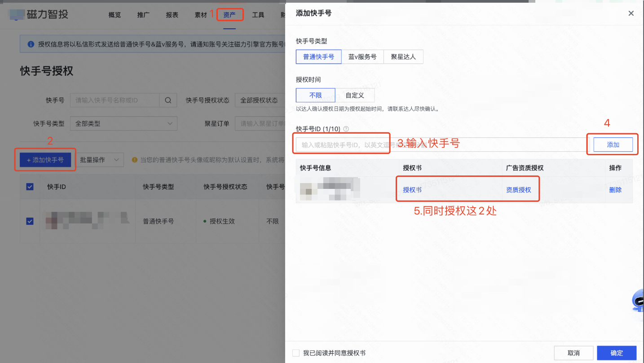The width and height of the screenshot is (644, 363).
Task: Click the search magnifier in 快手号 field
Action: click(168, 100)
